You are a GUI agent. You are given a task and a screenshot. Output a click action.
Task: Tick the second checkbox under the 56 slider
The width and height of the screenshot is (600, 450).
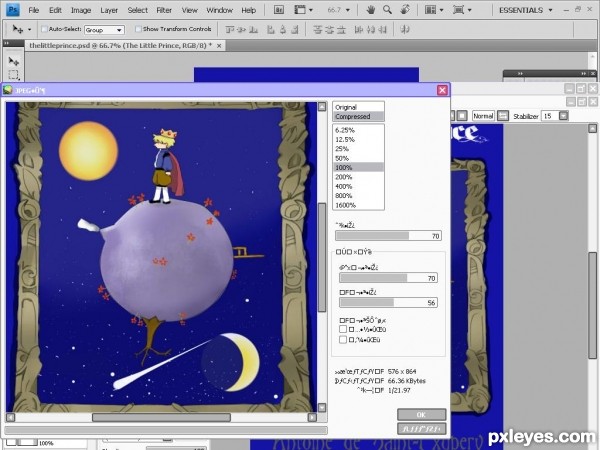[343, 339]
